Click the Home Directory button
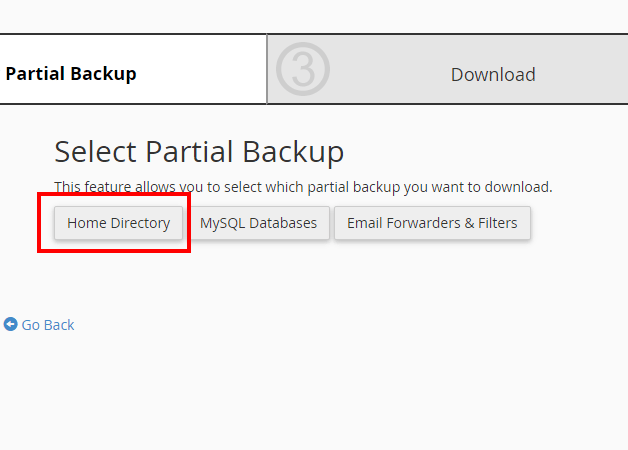628x450 pixels. point(118,223)
